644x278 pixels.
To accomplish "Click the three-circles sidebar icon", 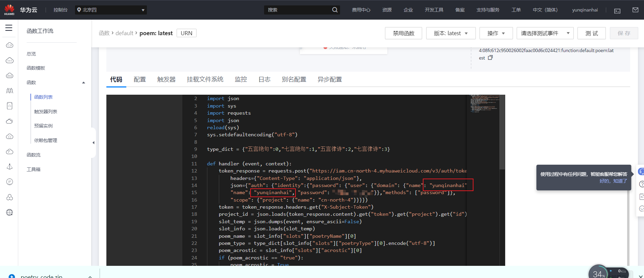I will click(x=10, y=197).
